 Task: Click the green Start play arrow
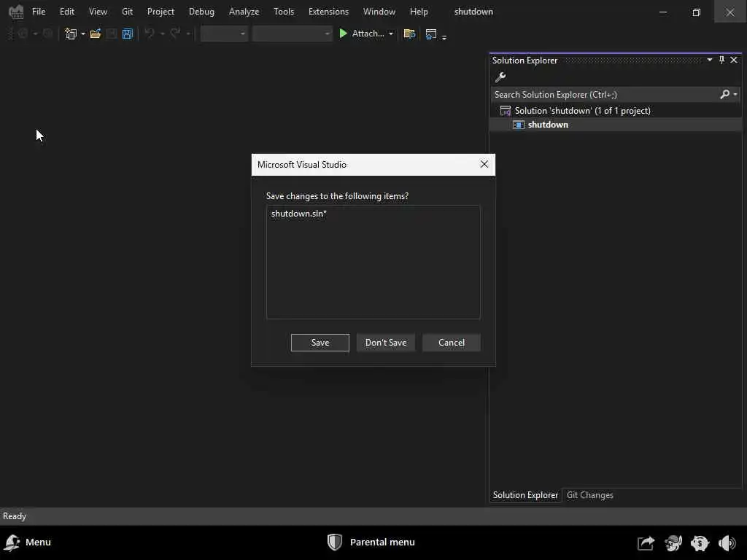click(x=343, y=34)
